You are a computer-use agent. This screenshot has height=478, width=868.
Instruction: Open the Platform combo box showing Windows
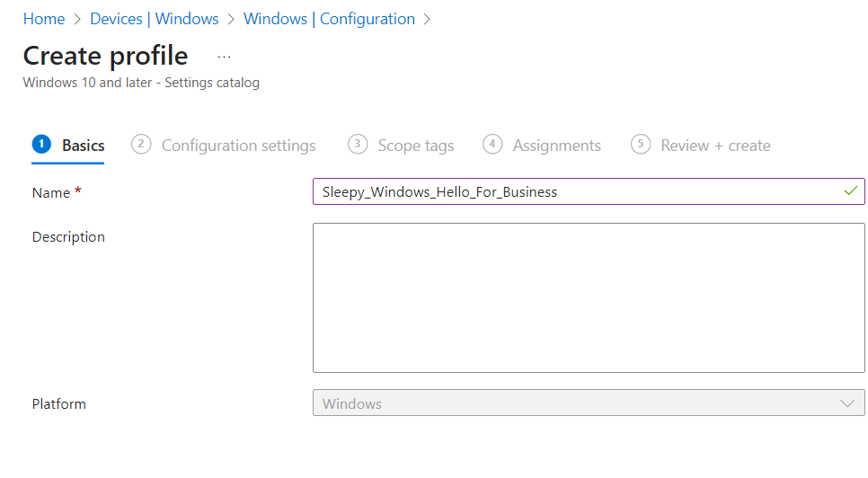pyautogui.click(x=575, y=403)
